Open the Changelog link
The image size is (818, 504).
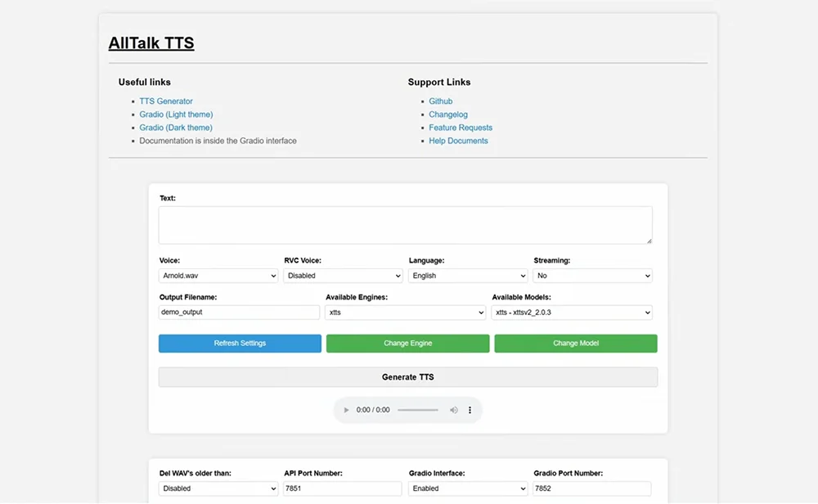448,114
